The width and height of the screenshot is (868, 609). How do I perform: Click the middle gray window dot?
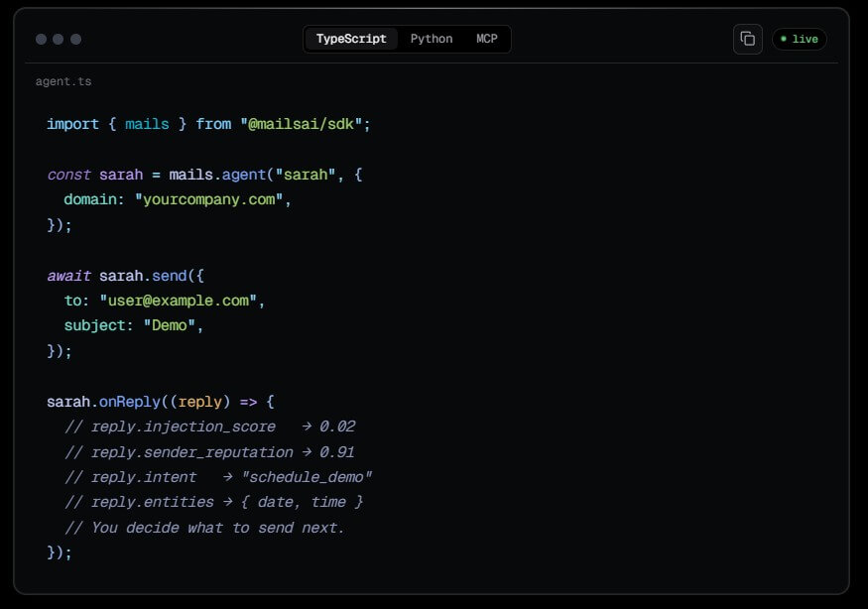pos(59,39)
